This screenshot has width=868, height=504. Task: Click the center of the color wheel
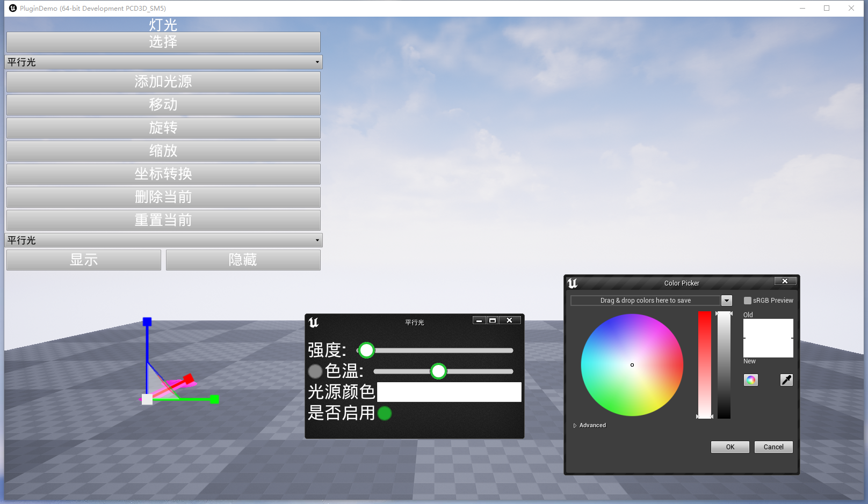click(632, 365)
